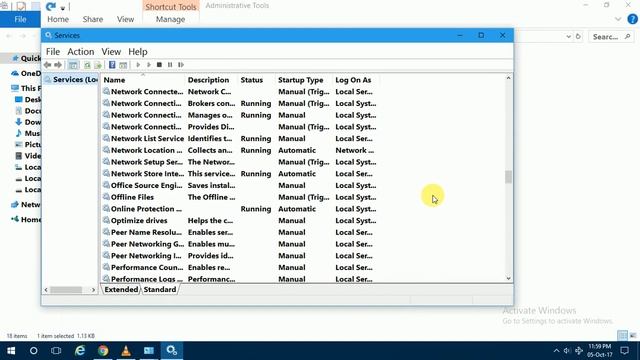
Task: Expand the Explorer ribbon chevron
Action: pos(618,19)
